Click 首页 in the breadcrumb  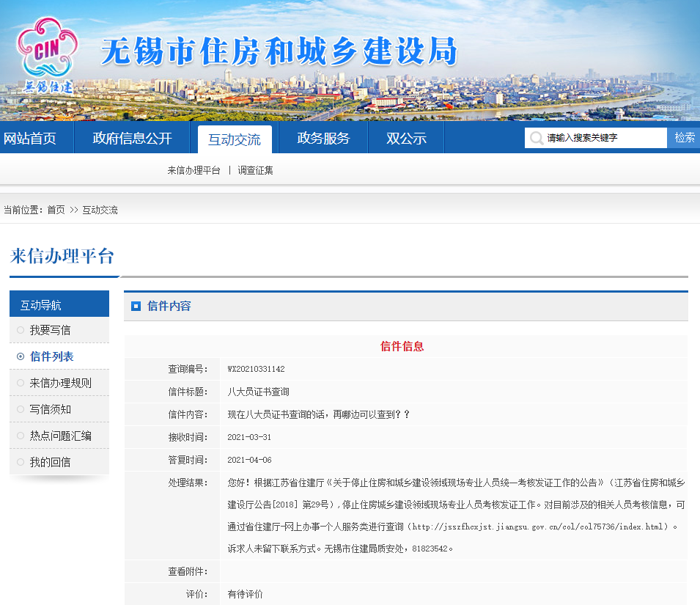coord(56,210)
